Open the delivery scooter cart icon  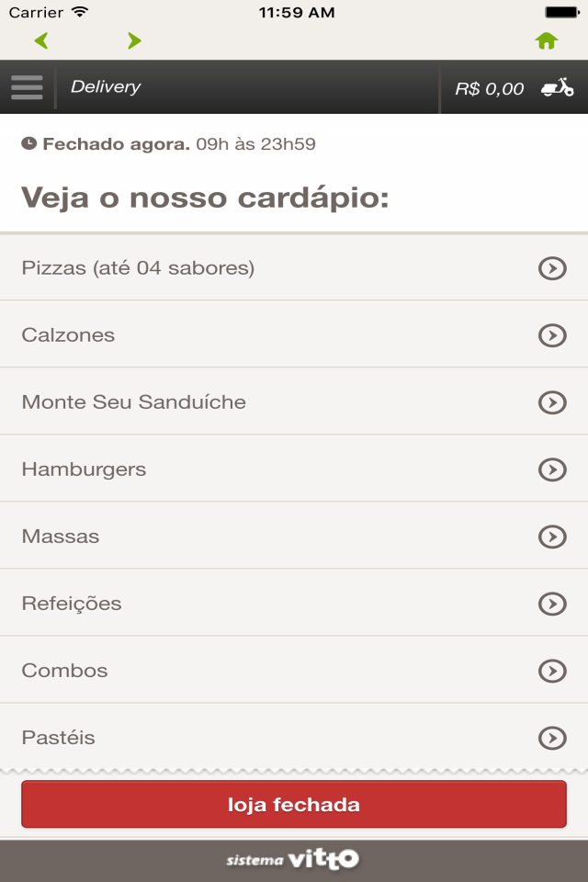(x=557, y=88)
